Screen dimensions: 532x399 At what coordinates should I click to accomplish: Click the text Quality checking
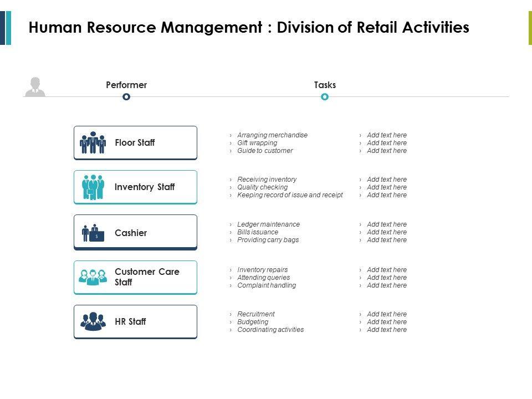pyautogui.click(x=262, y=187)
